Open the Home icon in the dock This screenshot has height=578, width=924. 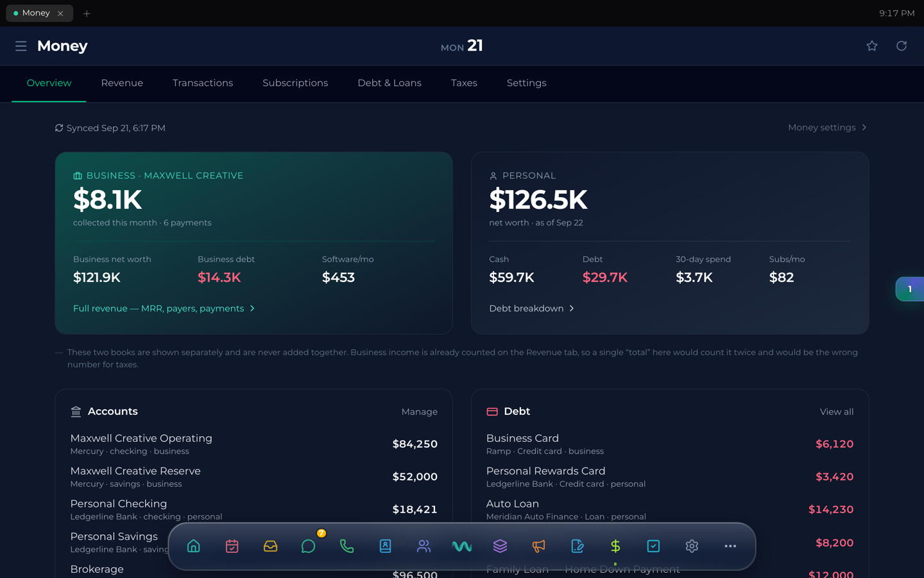[x=194, y=546]
